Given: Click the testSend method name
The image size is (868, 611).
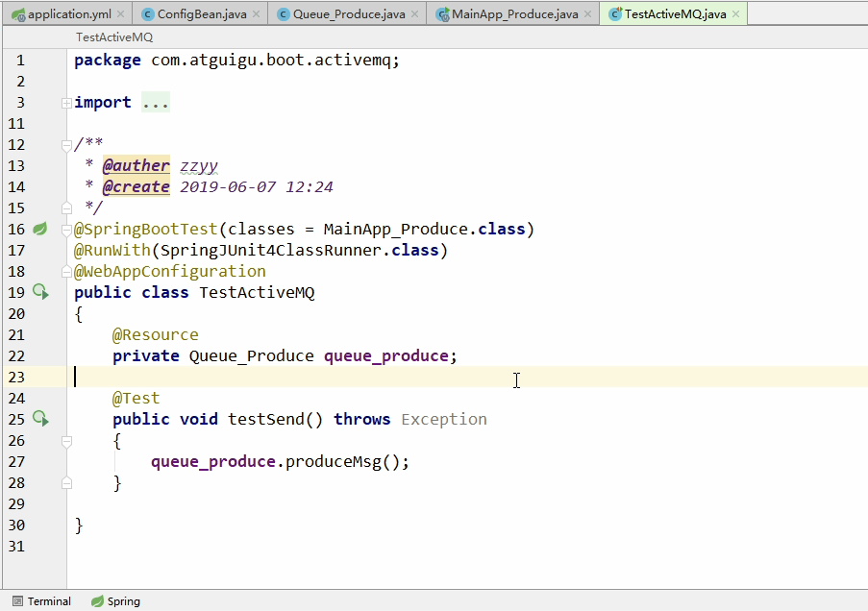Looking at the screenshot, I should click(x=266, y=419).
